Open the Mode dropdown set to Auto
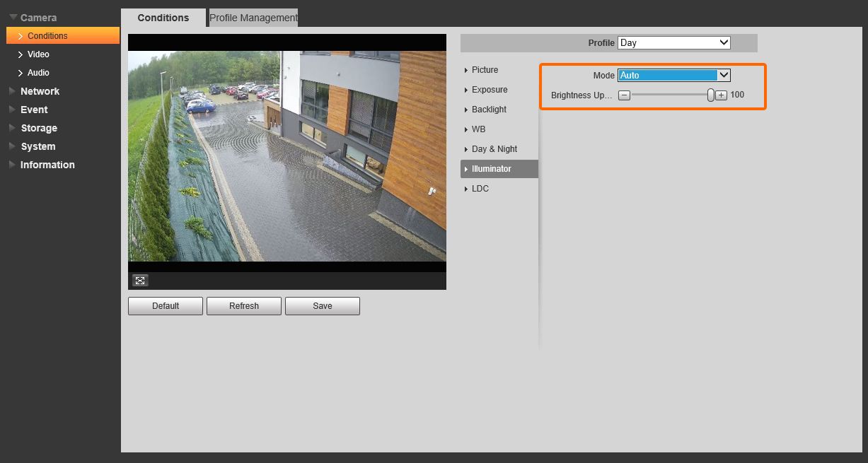This screenshot has width=868, height=463. coord(673,76)
